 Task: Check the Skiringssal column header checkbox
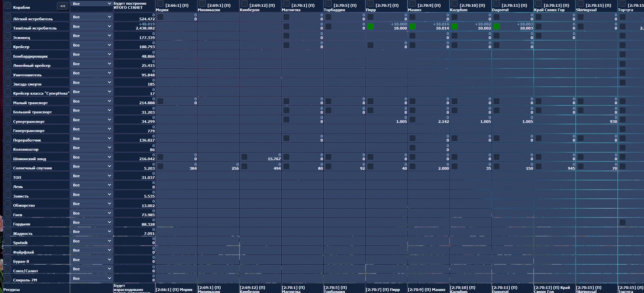pos(580,4)
